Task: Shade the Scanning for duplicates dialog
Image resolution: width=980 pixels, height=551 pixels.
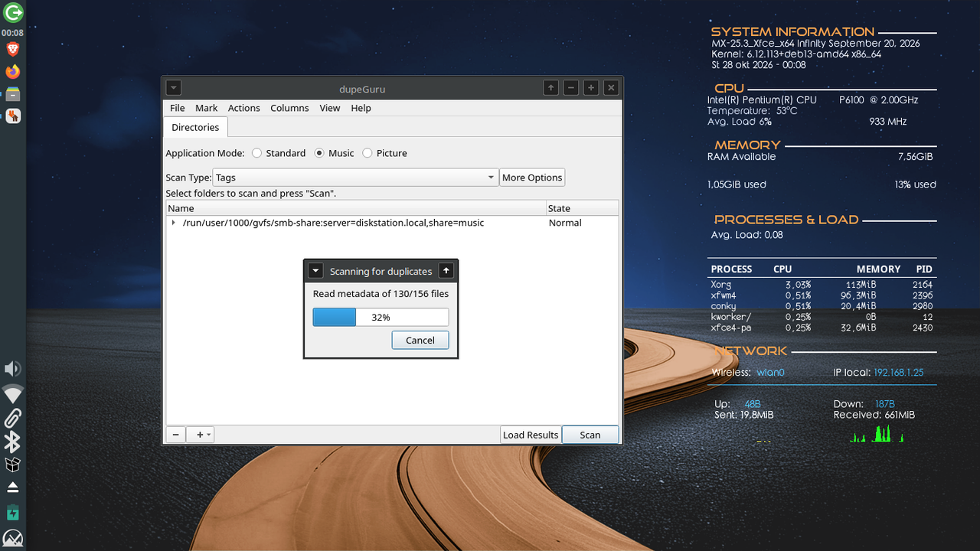Action: 446,271
